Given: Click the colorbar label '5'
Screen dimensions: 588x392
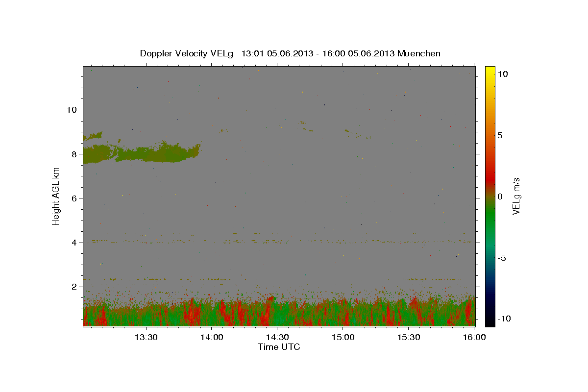Looking at the screenshot, I should (x=500, y=135).
